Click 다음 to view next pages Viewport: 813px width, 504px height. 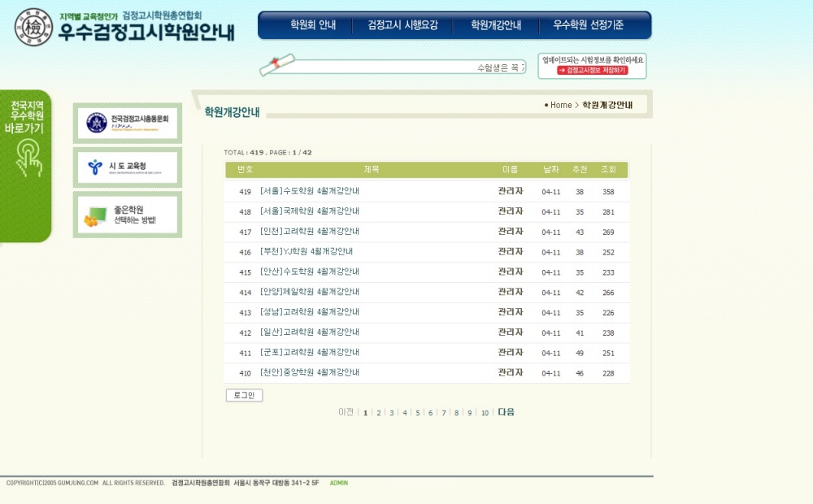(506, 412)
